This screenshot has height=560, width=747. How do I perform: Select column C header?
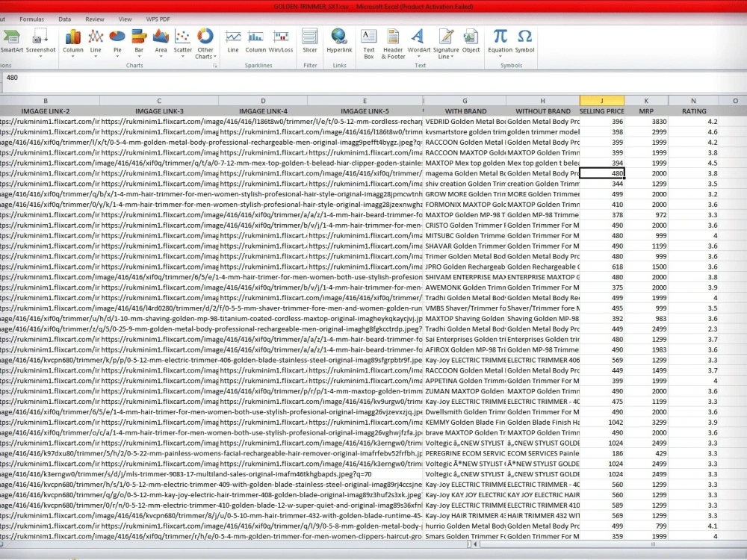click(x=159, y=101)
